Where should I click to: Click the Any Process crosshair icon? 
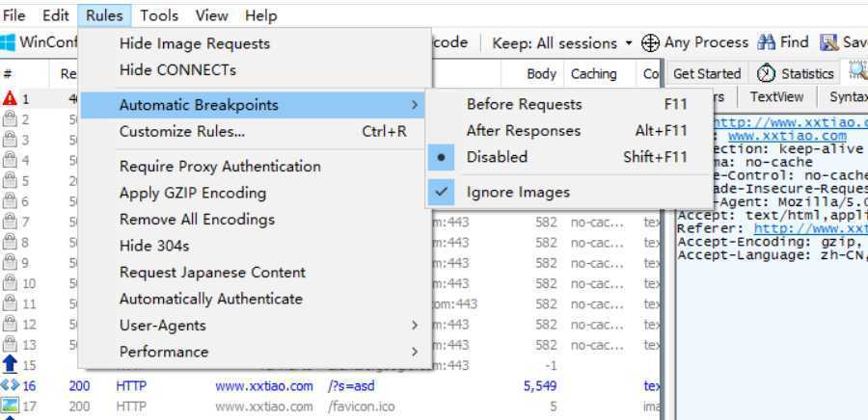pyautogui.click(x=650, y=43)
